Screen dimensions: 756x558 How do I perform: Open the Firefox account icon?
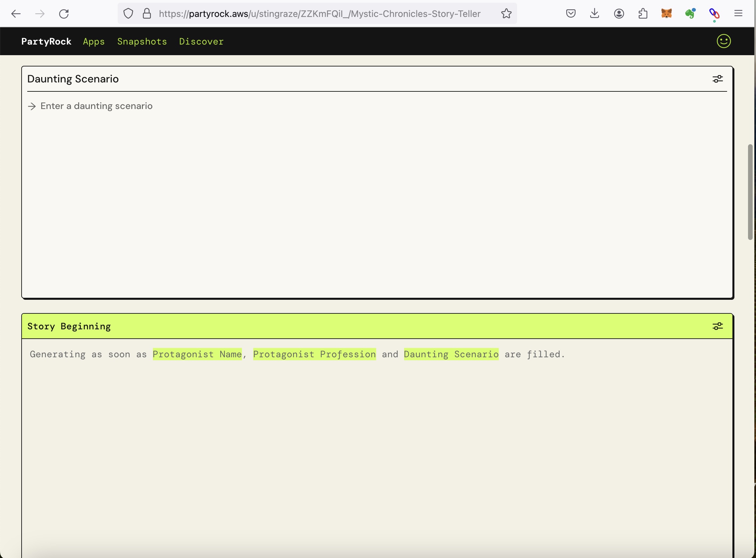pyautogui.click(x=618, y=14)
